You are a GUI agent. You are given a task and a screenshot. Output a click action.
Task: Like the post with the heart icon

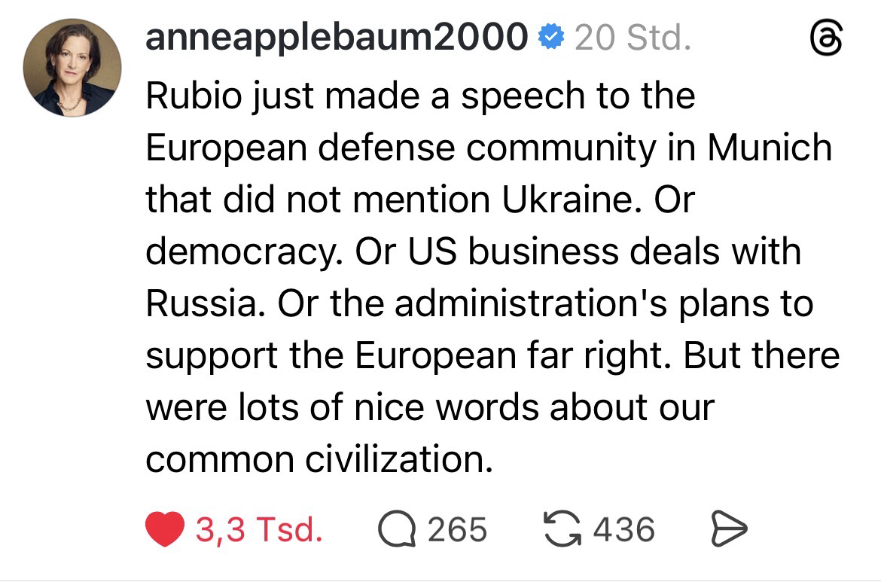pos(164,529)
